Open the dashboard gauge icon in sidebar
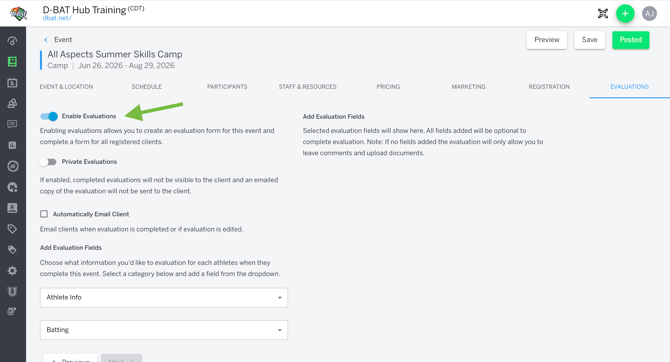The width and height of the screenshot is (670, 362). (12, 41)
